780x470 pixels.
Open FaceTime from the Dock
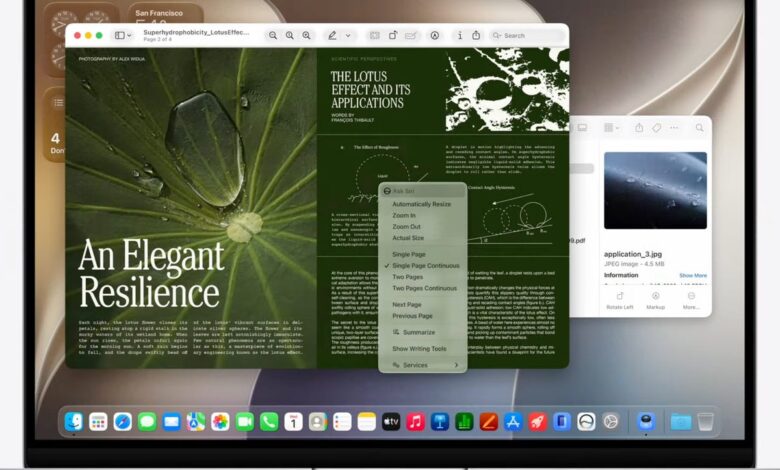pos(244,422)
